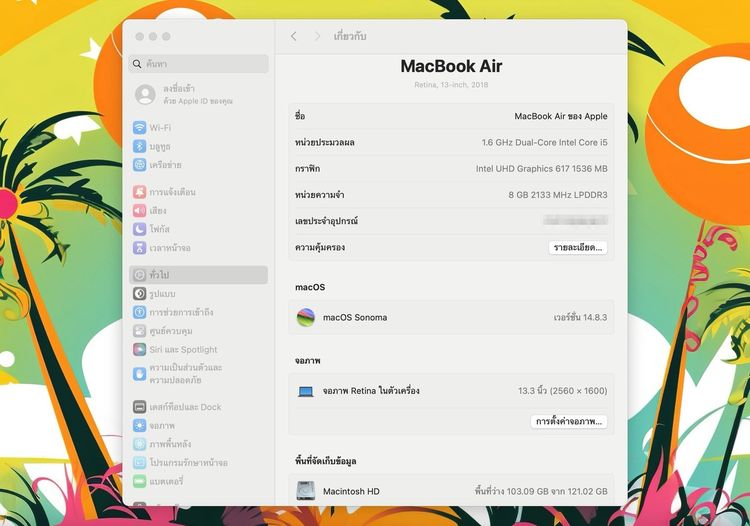The width and height of the screenshot is (750, 526).
Task: Select แบตเตอรี่ battery icon
Action: pos(139,481)
